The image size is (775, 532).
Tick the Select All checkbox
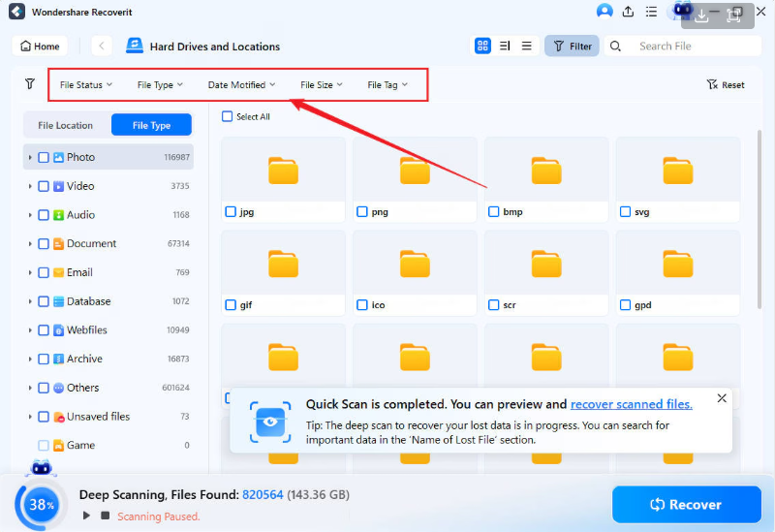(228, 116)
